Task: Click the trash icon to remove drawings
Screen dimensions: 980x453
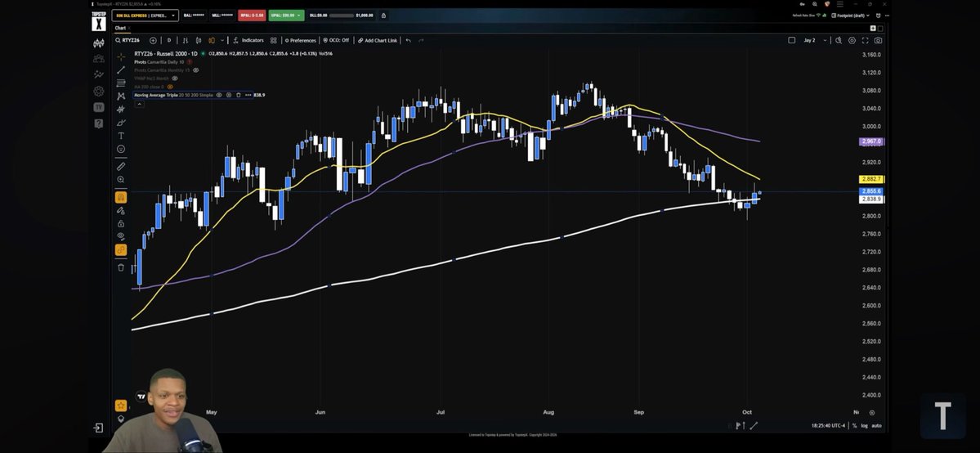Action: tap(121, 267)
